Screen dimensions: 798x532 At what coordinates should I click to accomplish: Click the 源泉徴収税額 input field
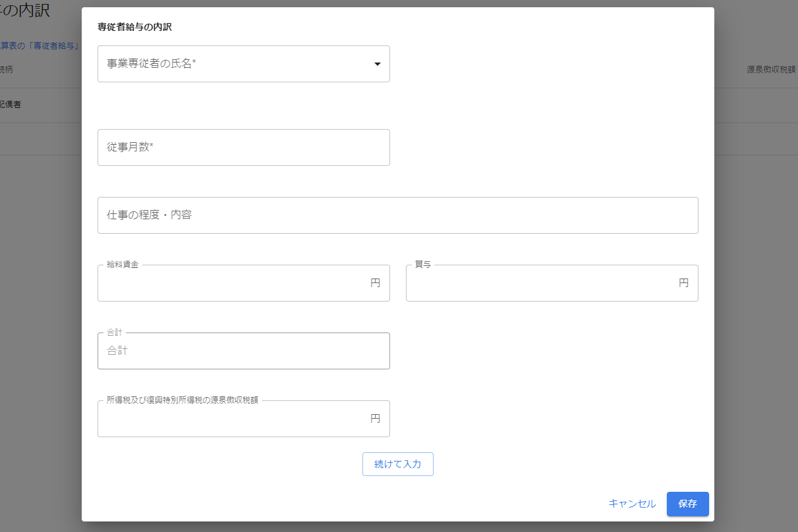click(x=243, y=419)
